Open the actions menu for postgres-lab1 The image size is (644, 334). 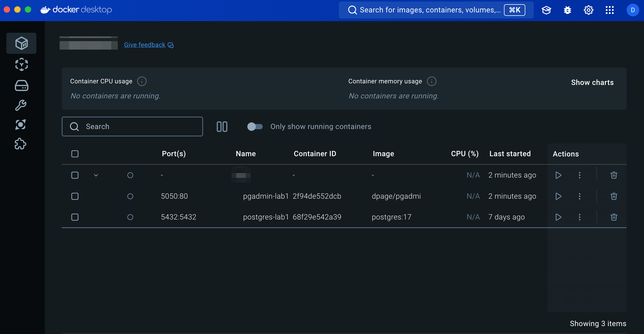point(579,217)
